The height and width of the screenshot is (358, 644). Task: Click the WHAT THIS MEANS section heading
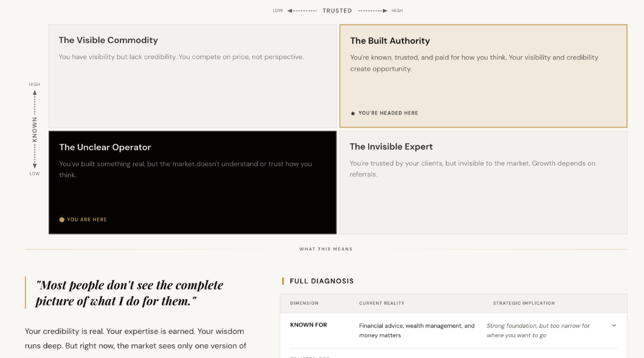pyautogui.click(x=326, y=249)
